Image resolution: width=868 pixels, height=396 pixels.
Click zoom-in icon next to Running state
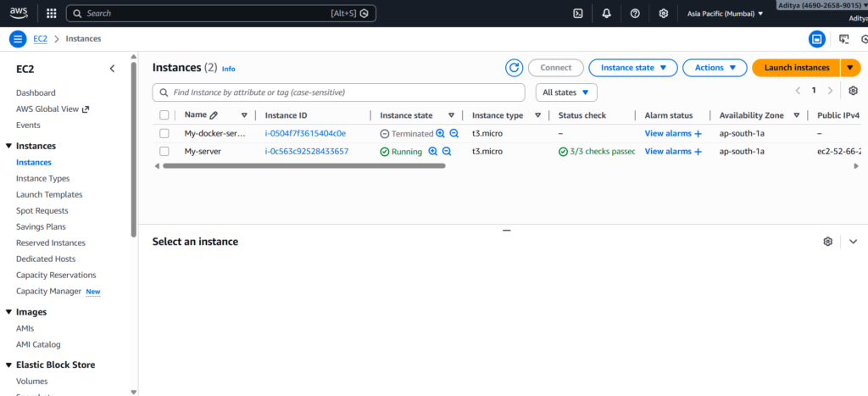click(433, 152)
